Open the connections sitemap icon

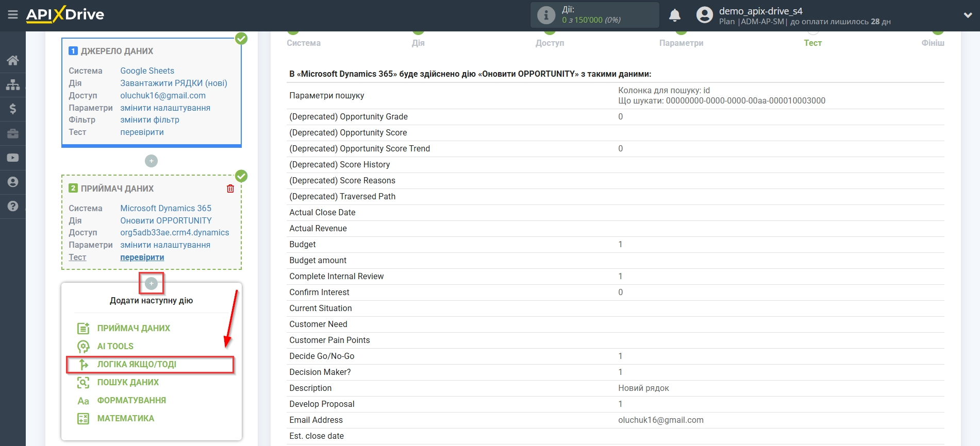click(13, 84)
